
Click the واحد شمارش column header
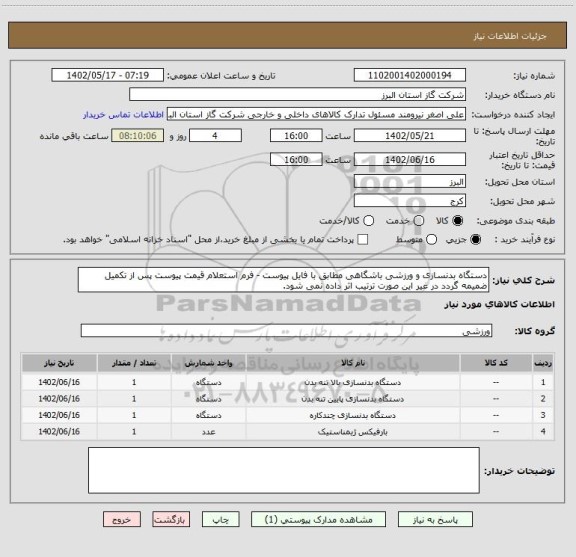[208, 363]
